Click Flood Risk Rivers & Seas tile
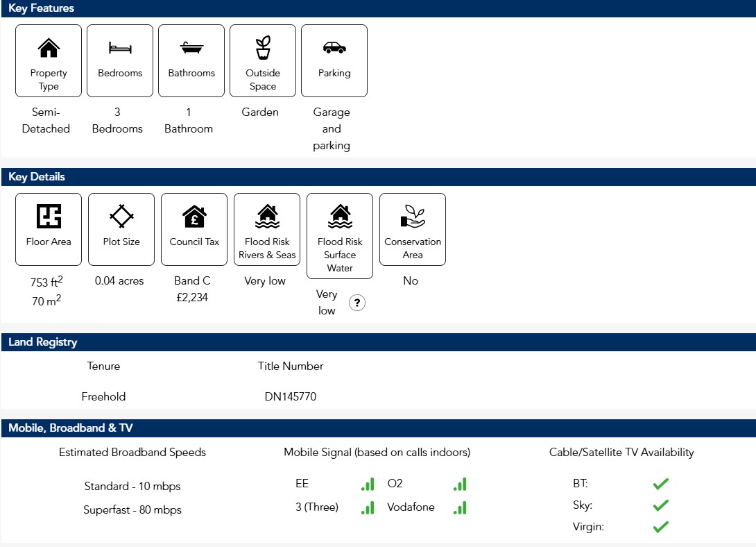Image resolution: width=756 pixels, height=547 pixels. [267, 230]
